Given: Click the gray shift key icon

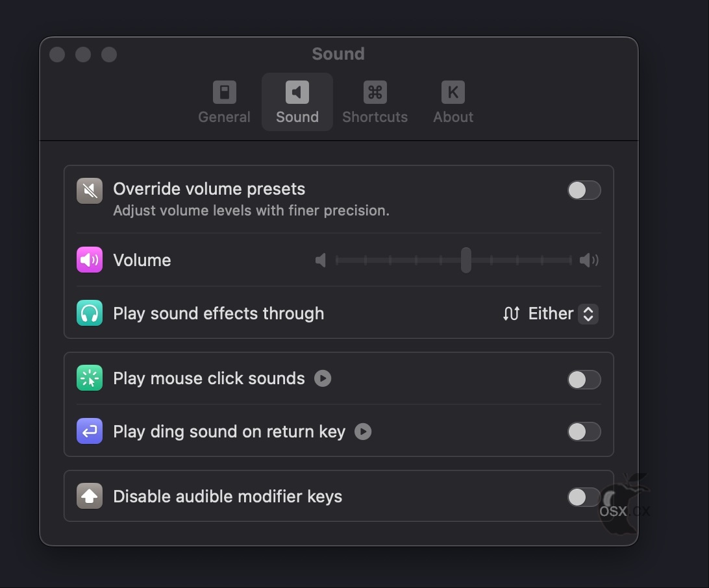Looking at the screenshot, I should [89, 496].
